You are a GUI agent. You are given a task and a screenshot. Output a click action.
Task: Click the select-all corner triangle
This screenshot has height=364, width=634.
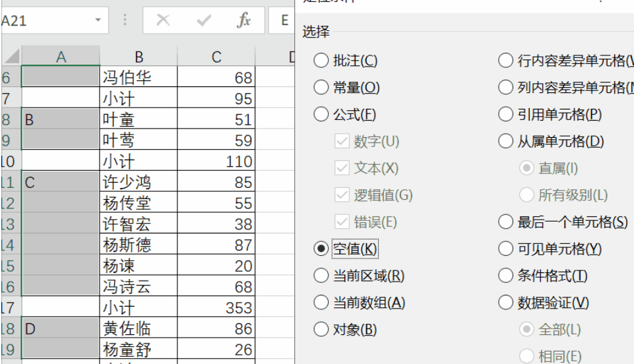(x=11, y=57)
